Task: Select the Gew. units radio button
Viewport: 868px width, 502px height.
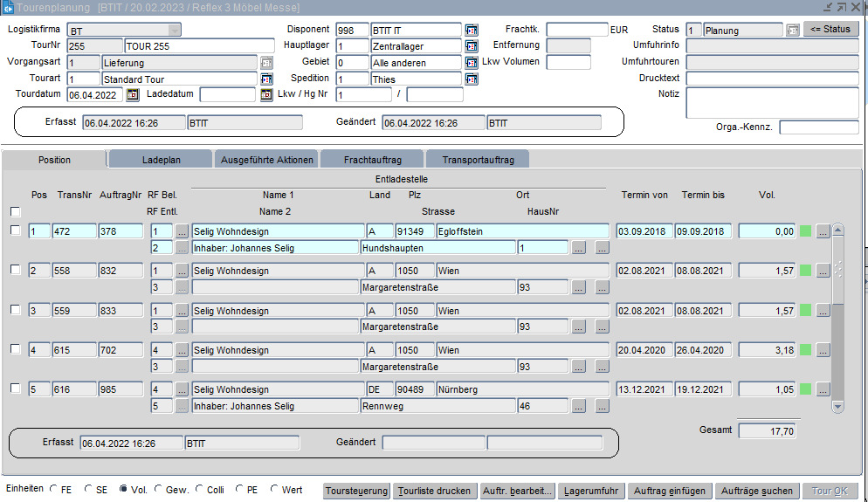Action: [159, 490]
